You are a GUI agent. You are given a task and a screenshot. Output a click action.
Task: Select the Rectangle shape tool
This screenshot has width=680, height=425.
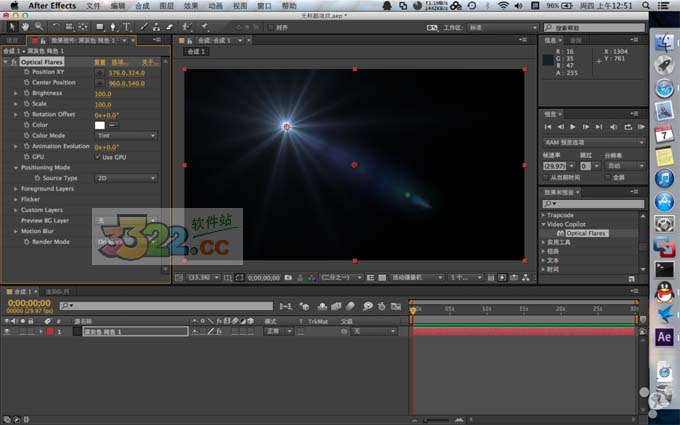100,27
